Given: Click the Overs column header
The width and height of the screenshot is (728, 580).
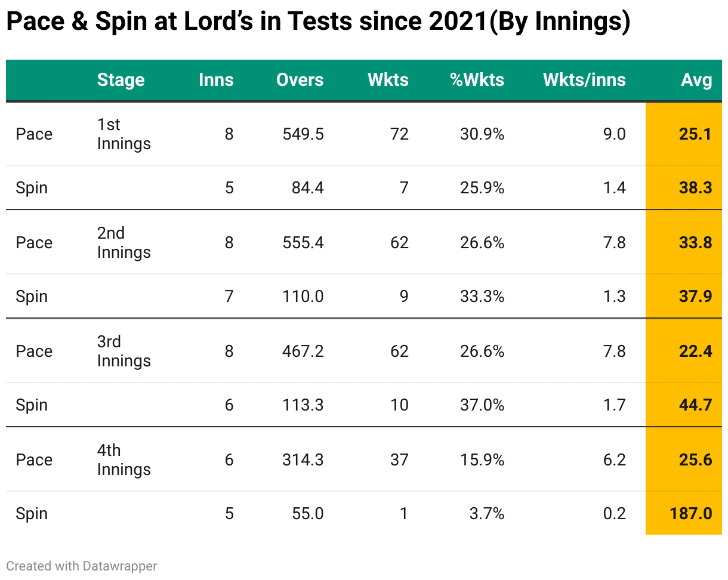Looking at the screenshot, I should [300, 80].
